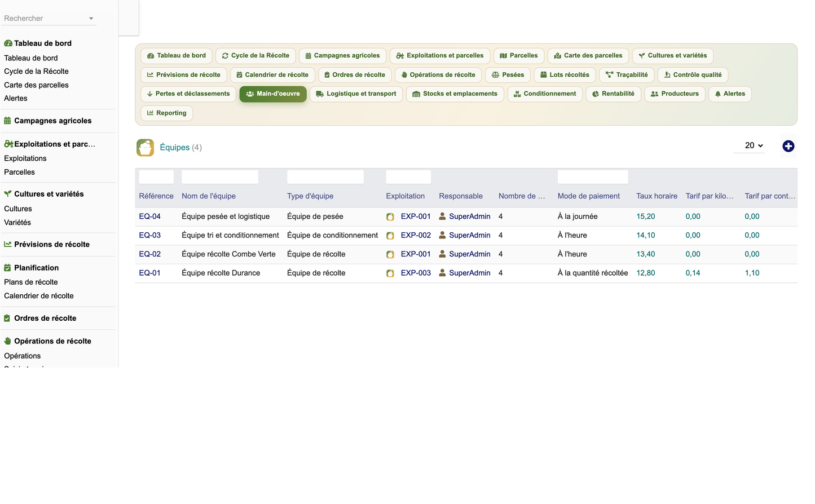Open team reference EQ-04

click(150, 216)
